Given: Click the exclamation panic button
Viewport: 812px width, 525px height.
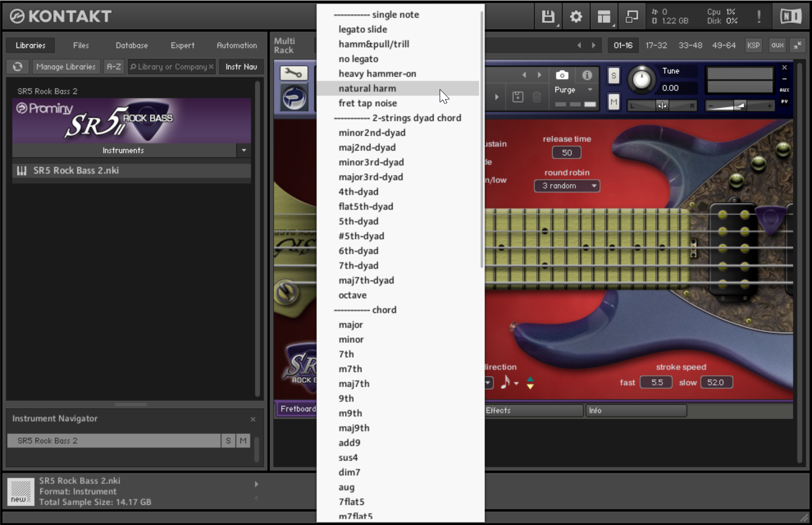Looking at the screenshot, I should (x=759, y=16).
